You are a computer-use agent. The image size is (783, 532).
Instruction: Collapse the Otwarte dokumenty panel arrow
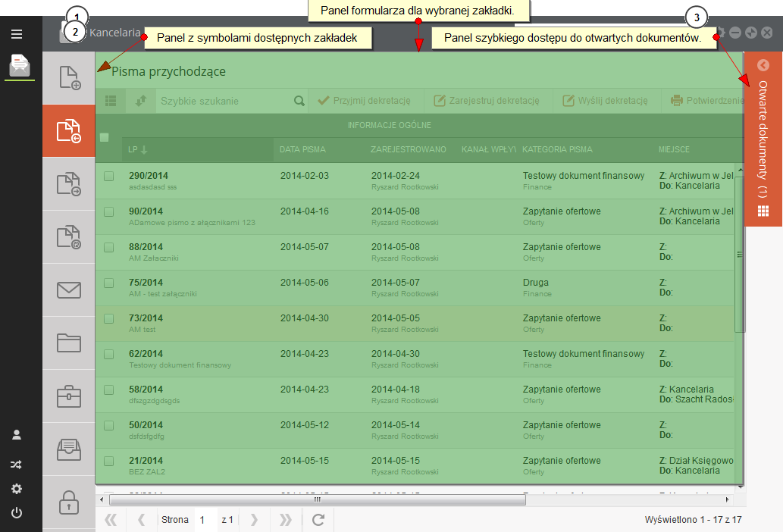coord(763,65)
